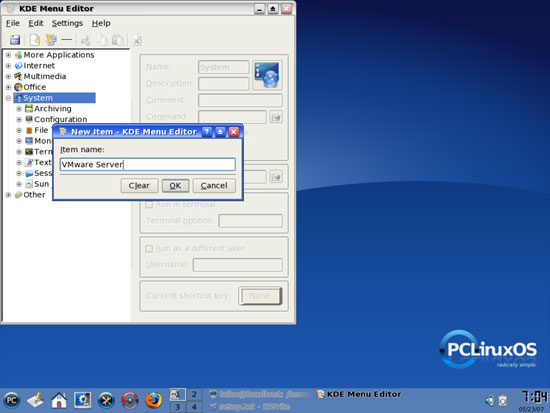Viewport: 550px width, 413px height.
Task: Click the Multimedia category icon
Action: point(18,76)
